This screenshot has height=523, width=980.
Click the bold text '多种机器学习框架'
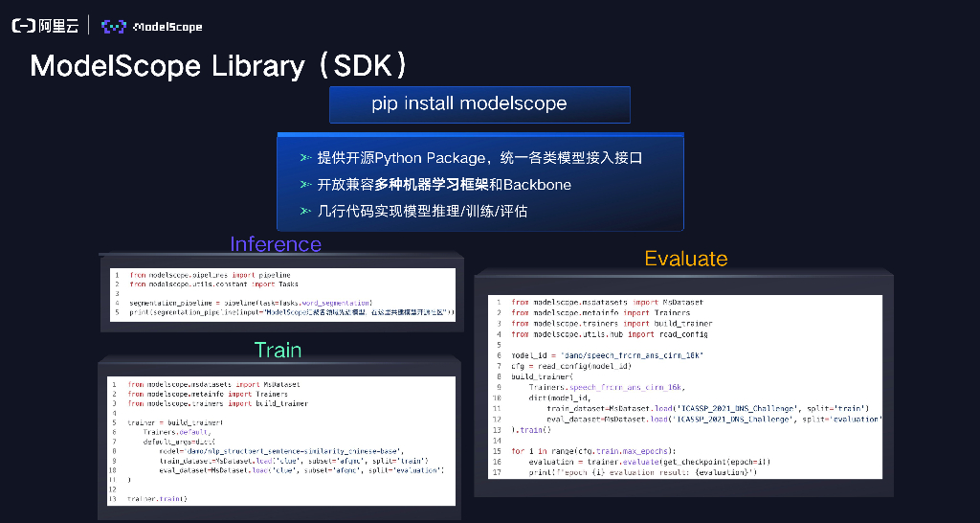[x=432, y=185]
